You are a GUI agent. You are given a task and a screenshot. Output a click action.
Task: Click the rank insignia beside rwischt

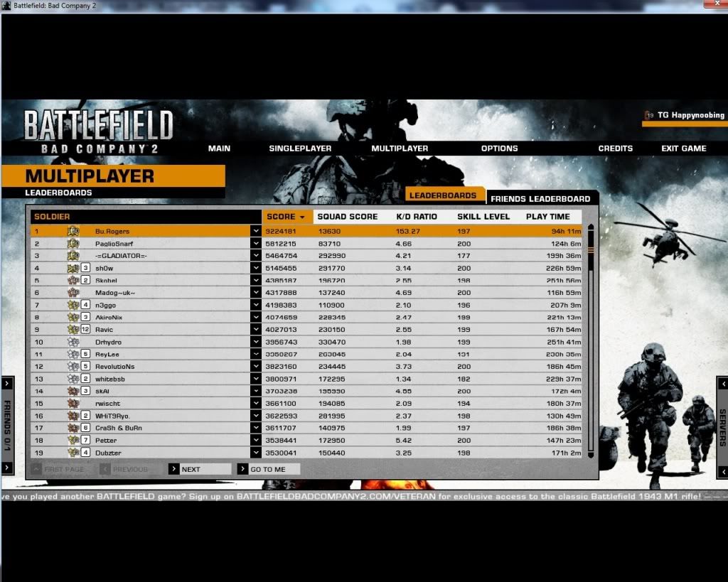(73, 403)
